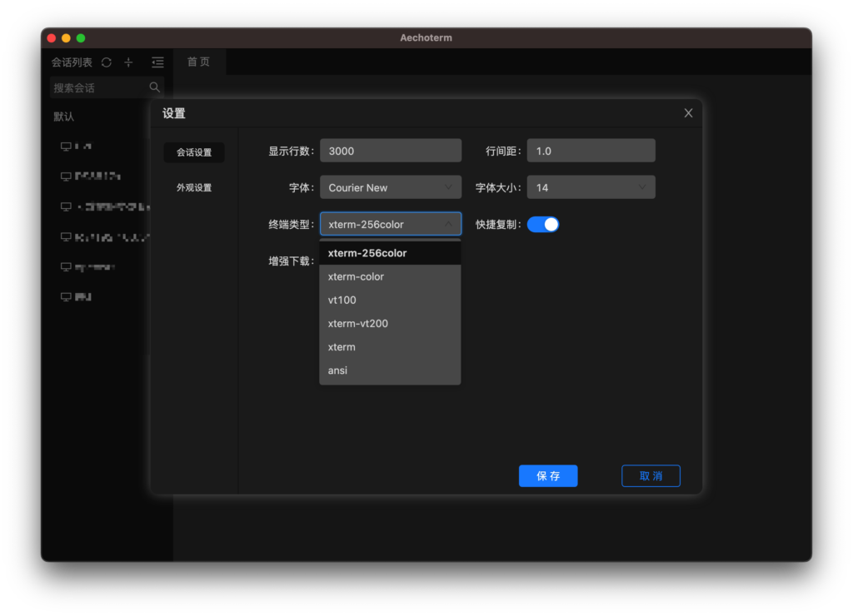Toggle the 快捷复制 switch

click(543, 225)
